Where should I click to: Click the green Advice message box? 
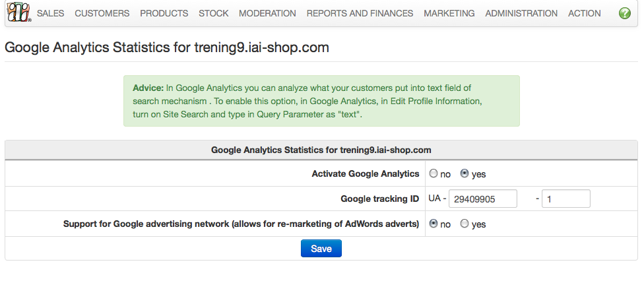[321, 101]
